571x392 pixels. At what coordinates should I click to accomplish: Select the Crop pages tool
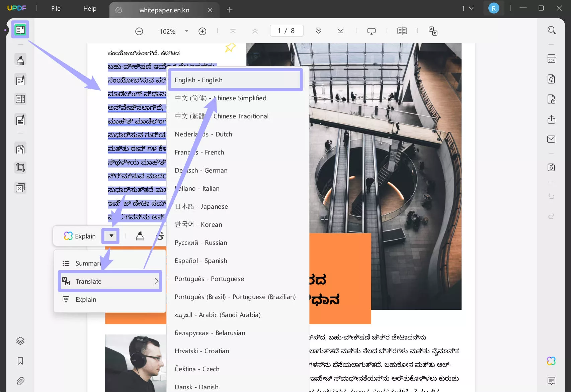[20, 167]
